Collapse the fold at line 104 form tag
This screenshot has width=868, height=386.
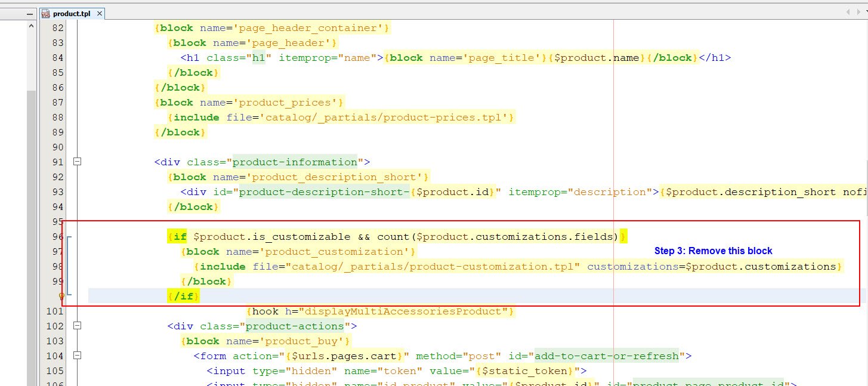76,356
